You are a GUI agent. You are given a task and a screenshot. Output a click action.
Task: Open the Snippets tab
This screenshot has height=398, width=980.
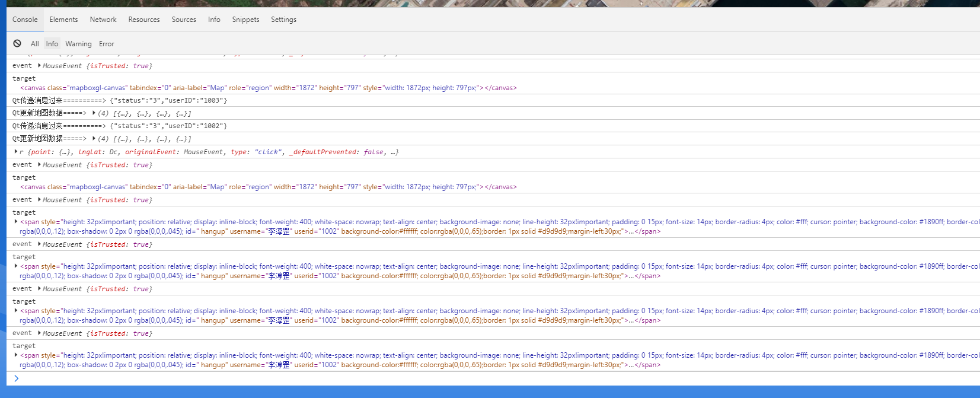[x=245, y=20]
